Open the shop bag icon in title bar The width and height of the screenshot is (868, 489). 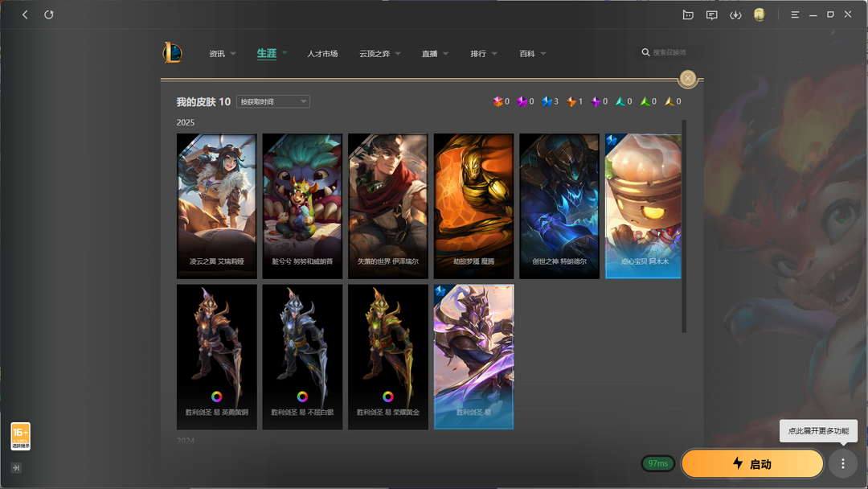[x=688, y=15]
